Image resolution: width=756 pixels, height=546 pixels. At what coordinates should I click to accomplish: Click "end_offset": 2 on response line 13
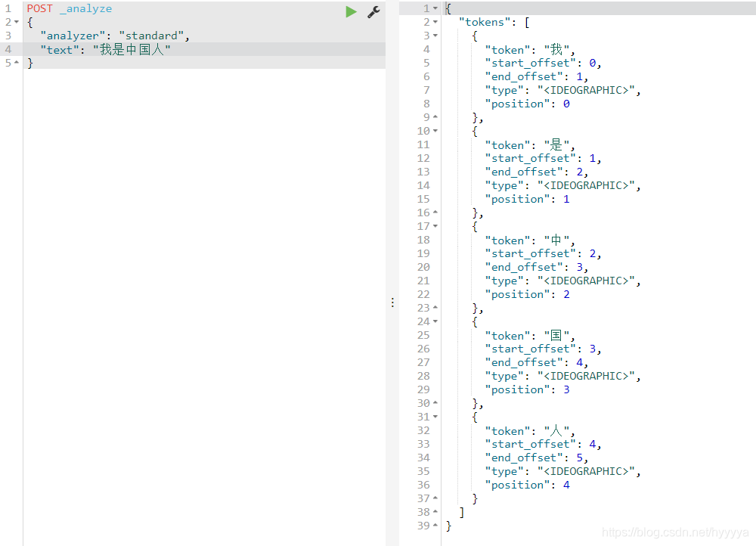tap(536, 172)
